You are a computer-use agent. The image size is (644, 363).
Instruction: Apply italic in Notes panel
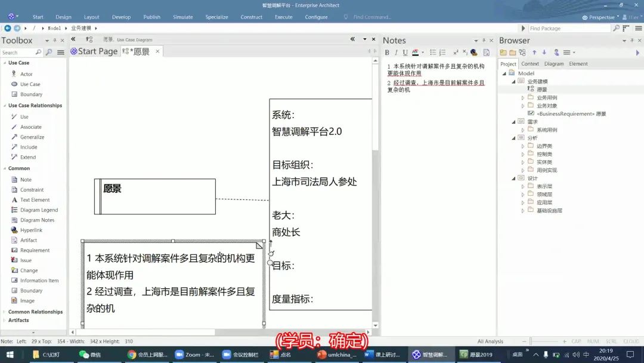click(x=396, y=53)
